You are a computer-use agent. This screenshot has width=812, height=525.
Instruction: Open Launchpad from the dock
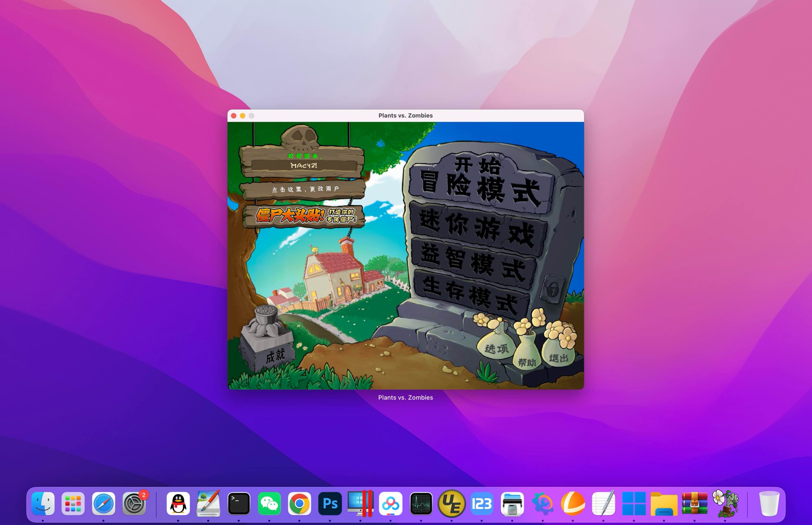point(73,504)
